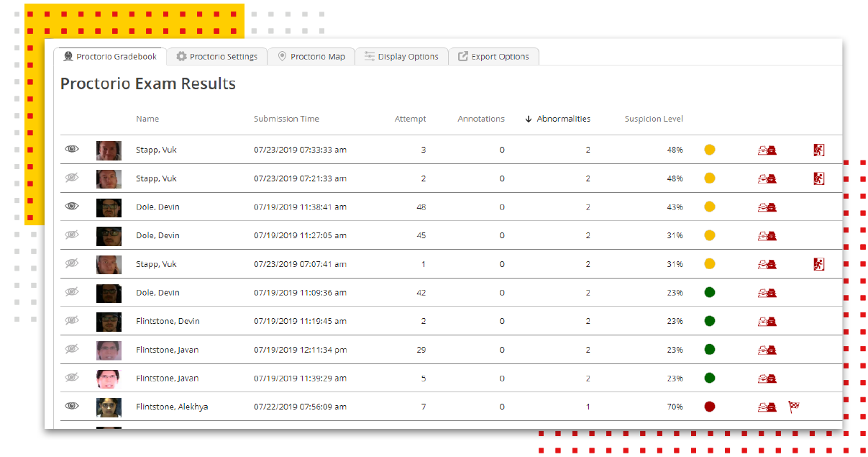Click submission time 07/23/2019 07:33:33 am
The width and height of the screenshot is (868, 457).
pos(300,150)
